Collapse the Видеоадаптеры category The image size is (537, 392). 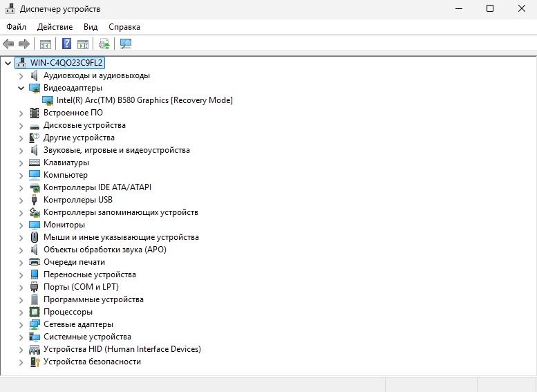(21, 88)
